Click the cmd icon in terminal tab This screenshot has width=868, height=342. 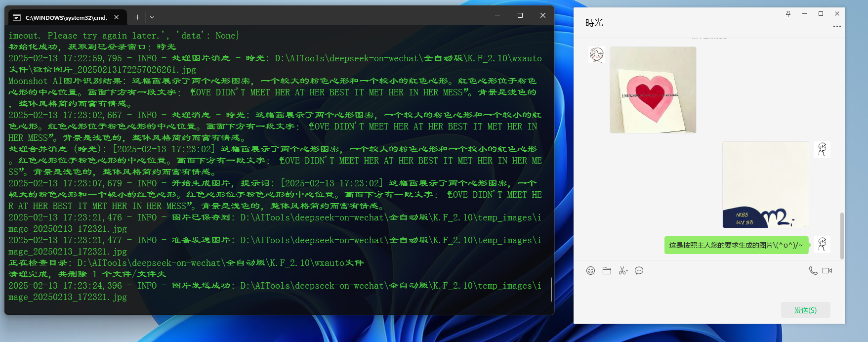click(17, 17)
